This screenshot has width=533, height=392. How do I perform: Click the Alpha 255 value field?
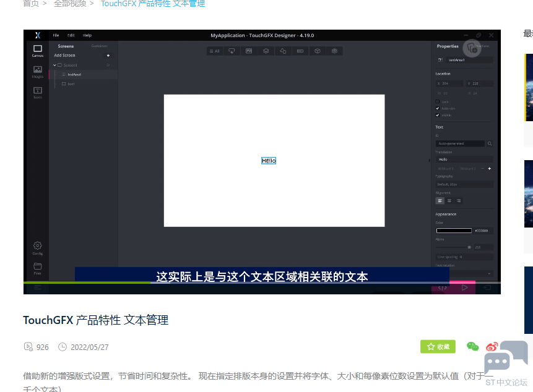tap(483, 247)
